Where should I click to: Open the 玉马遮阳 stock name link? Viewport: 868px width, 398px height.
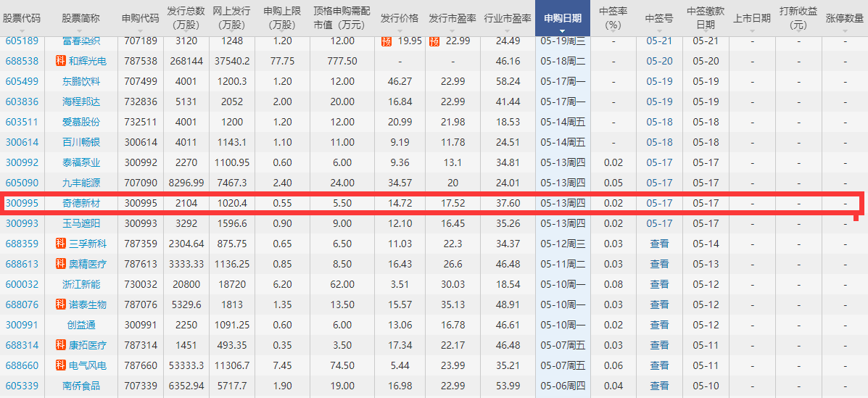81,223
